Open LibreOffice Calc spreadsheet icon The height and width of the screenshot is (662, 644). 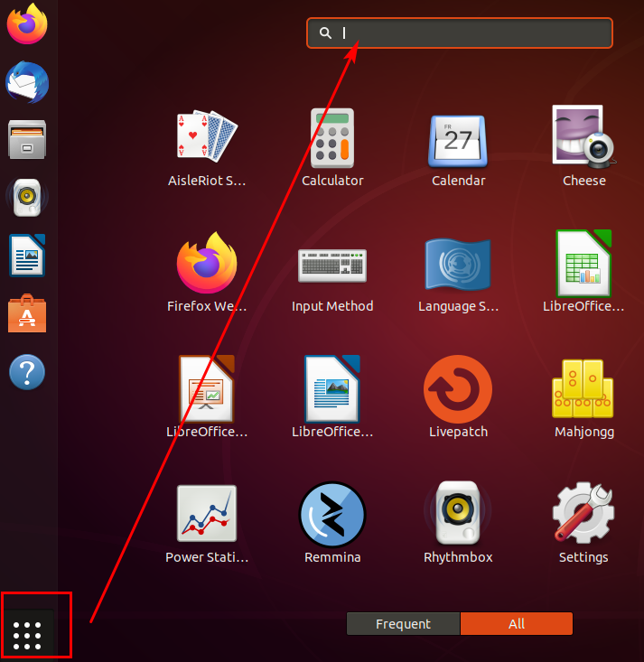coord(583,264)
